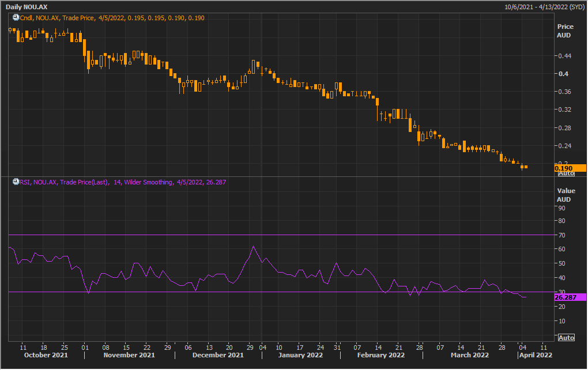Image resolution: width=588 pixels, height=370 pixels.
Task: Click the purple 26.287 RSI value tag
Action: pyautogui.click(x=570, y=297)
